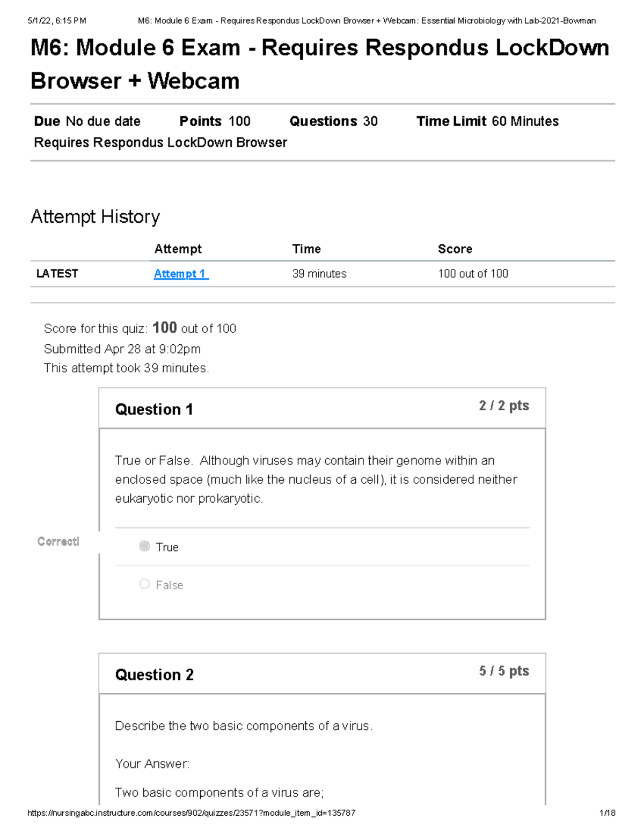Click the Time column header

pyautogui.click(x=306, y=249)
